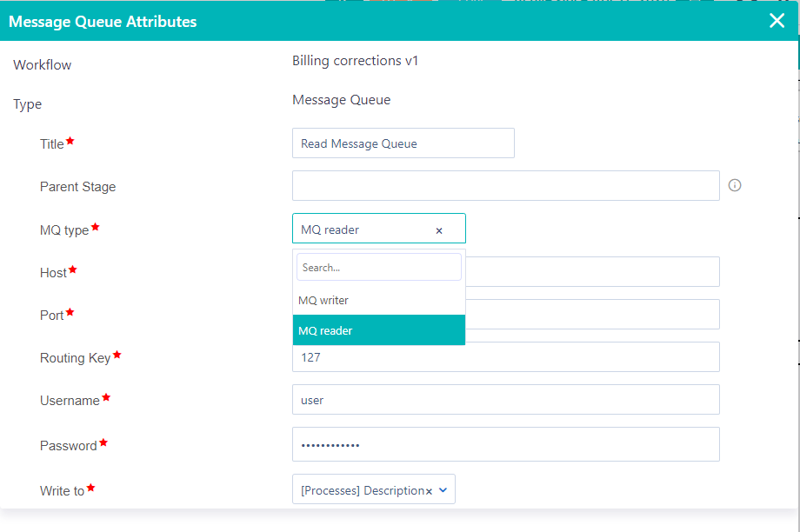Click the Title field containing Read Message Queue
The width and height of the screenshot is (800, 532).
403,143
